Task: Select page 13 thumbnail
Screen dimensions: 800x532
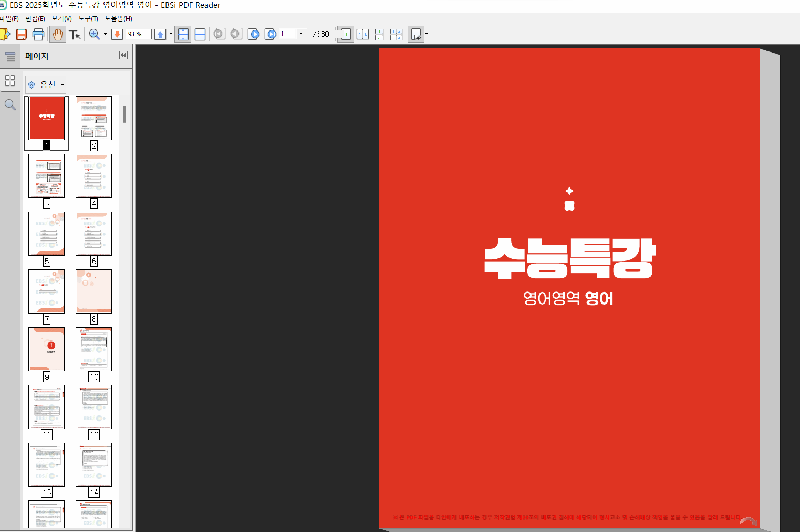Action: [x=47, y=465]
